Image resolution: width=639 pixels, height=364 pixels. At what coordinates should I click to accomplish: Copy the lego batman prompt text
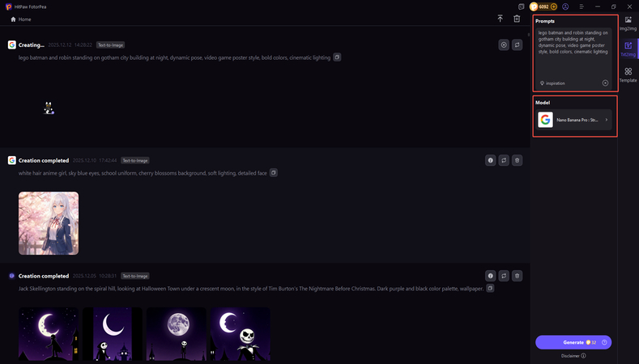[x=338, y=57]
